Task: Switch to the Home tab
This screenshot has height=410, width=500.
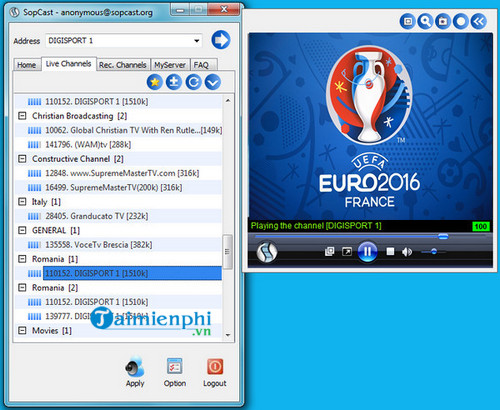Action: (27, 65)
